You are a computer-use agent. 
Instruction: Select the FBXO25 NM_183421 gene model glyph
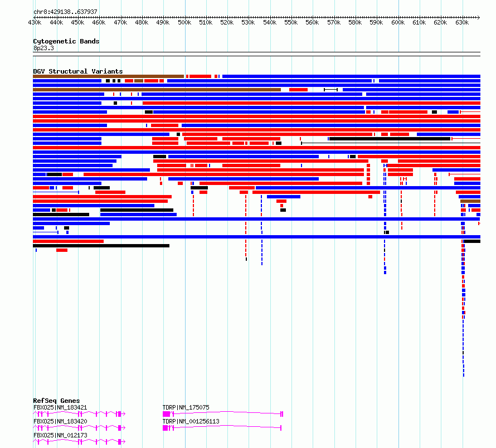click(79, 414)
